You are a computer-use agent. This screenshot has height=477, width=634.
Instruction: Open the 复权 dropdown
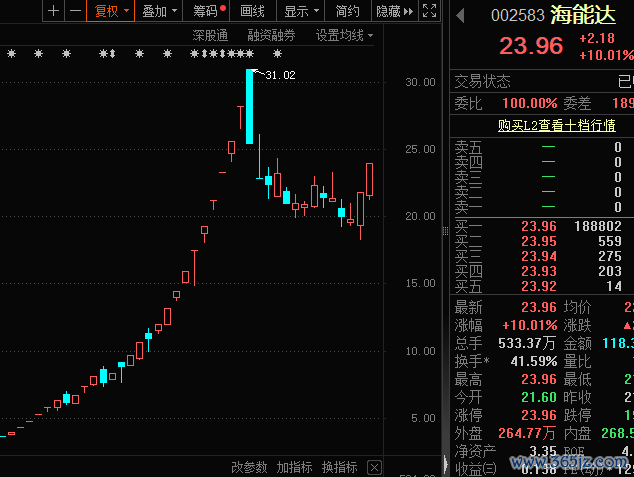[110, 11]
